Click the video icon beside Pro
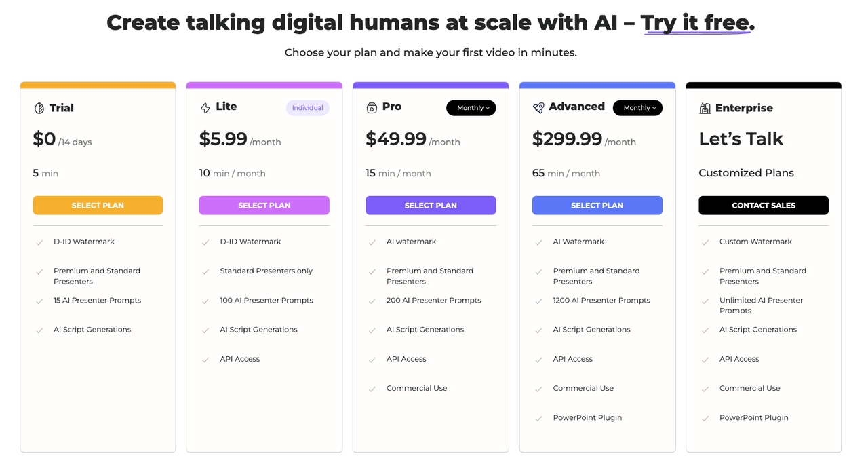868x460 pixels. tap(372, 108)
